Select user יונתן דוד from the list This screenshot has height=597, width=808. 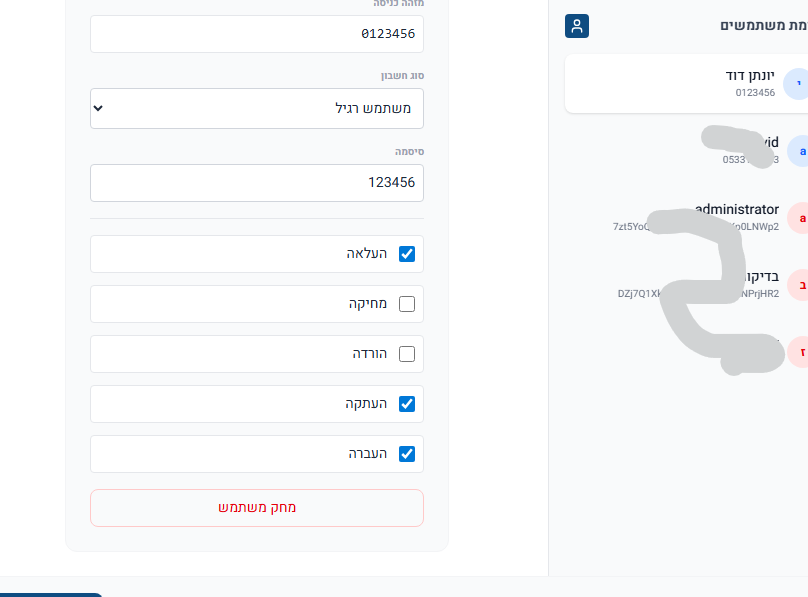coord(680,83)
